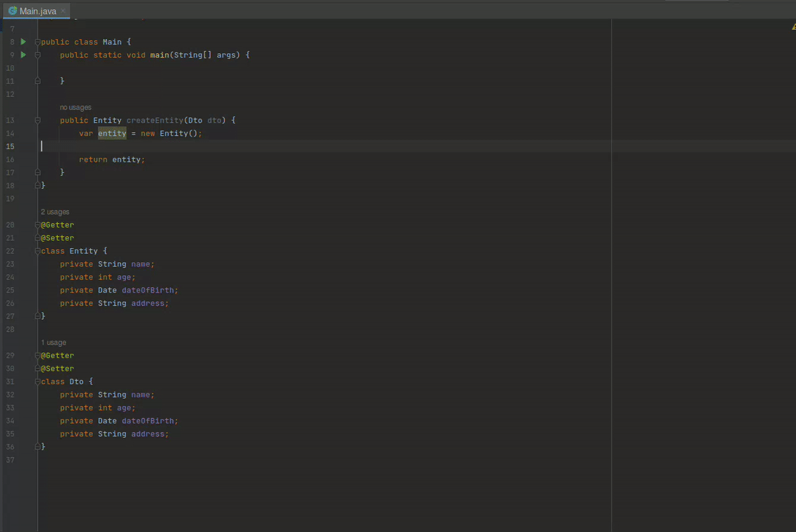Click the run icon beside the main method

(23, 55)
